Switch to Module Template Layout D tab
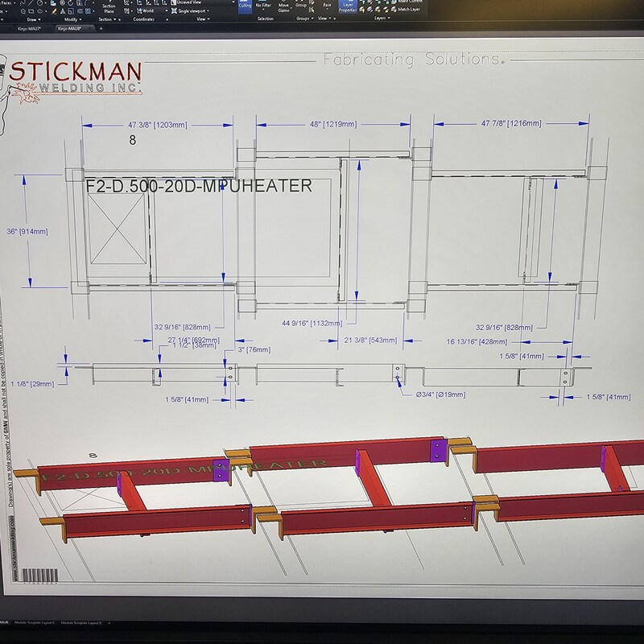Viewport: 644px width, 644px height. tap(84, 623)
